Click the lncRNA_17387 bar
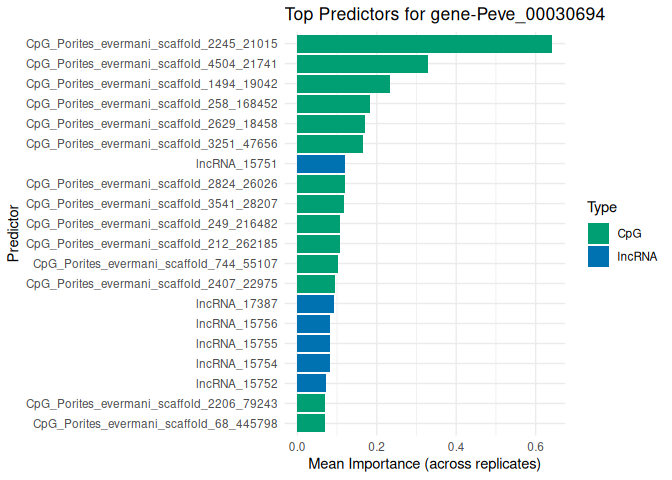 point(315,303)
